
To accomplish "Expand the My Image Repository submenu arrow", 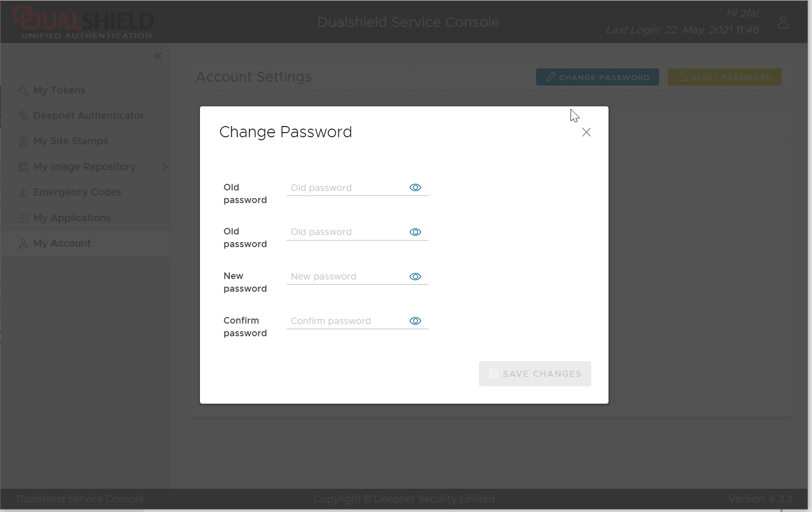I will 165,167.
